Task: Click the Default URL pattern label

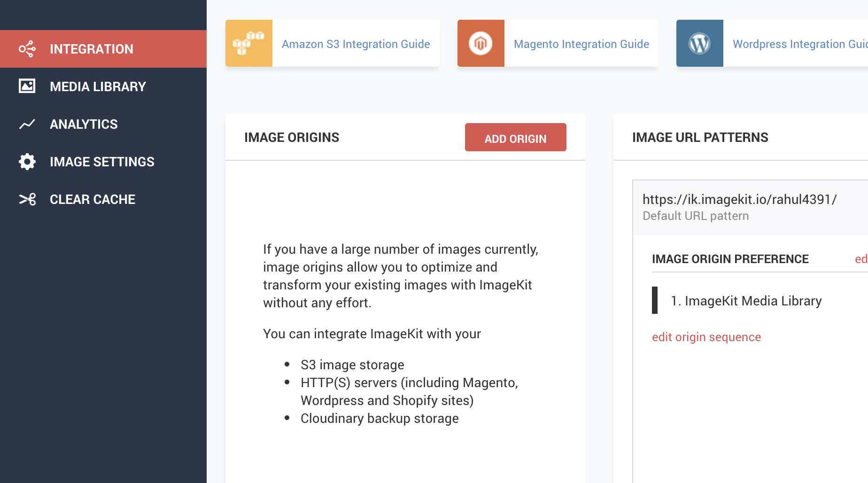Action: point(696,216)
